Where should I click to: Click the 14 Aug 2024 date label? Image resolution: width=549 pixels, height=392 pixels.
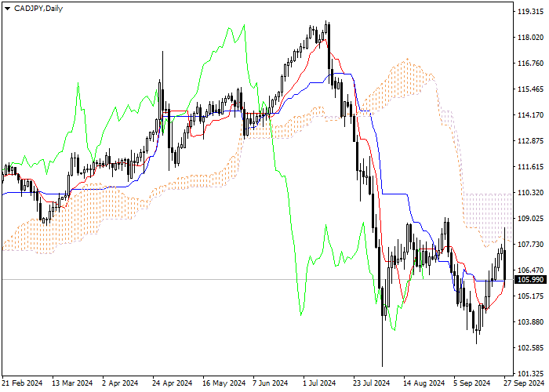click(424, 383)
